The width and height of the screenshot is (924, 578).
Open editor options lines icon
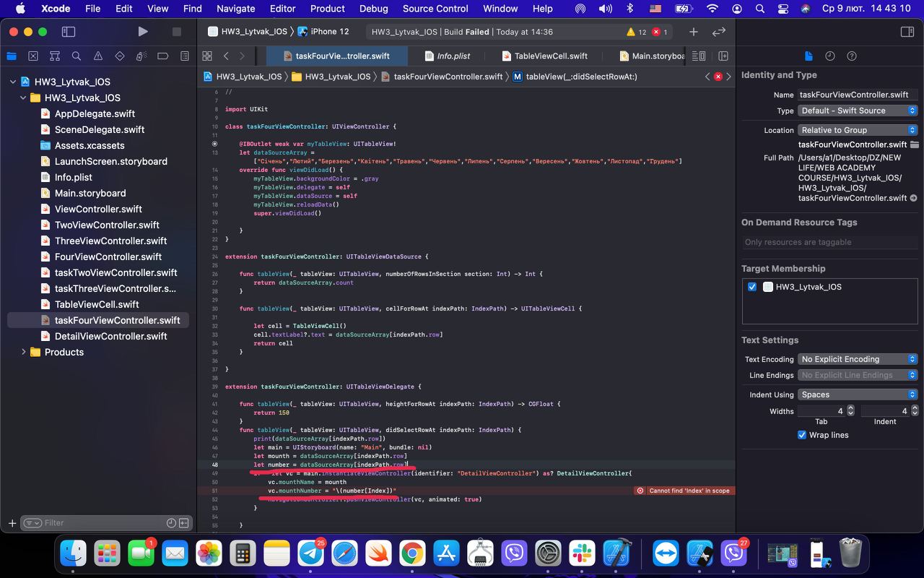coord(699,56)
